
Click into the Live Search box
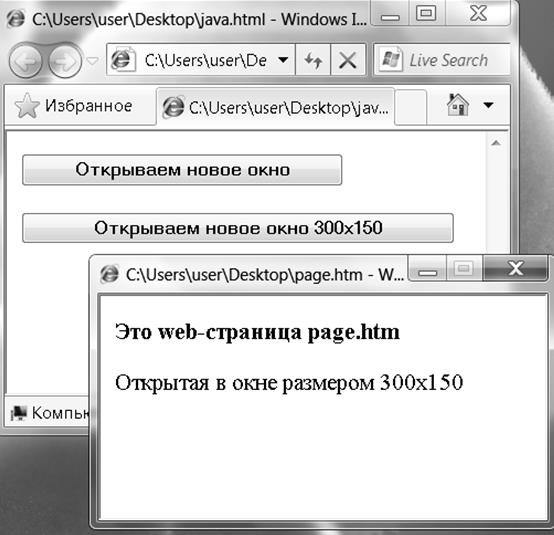442,60
